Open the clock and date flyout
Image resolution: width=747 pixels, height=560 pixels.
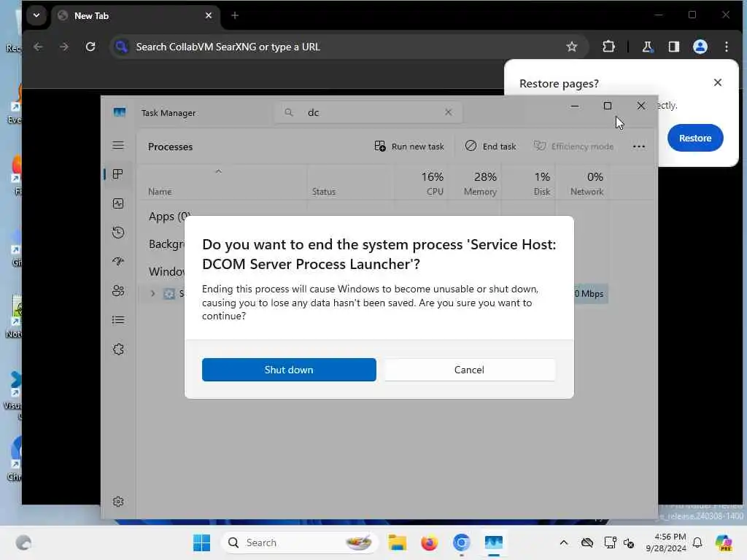666,542
